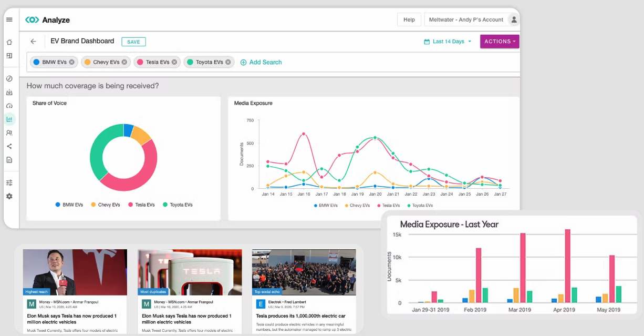Click the green Toyota bar for May 2019
This screenshot has width=644, height=336.
pyautogui.click(x=618, y=294)
